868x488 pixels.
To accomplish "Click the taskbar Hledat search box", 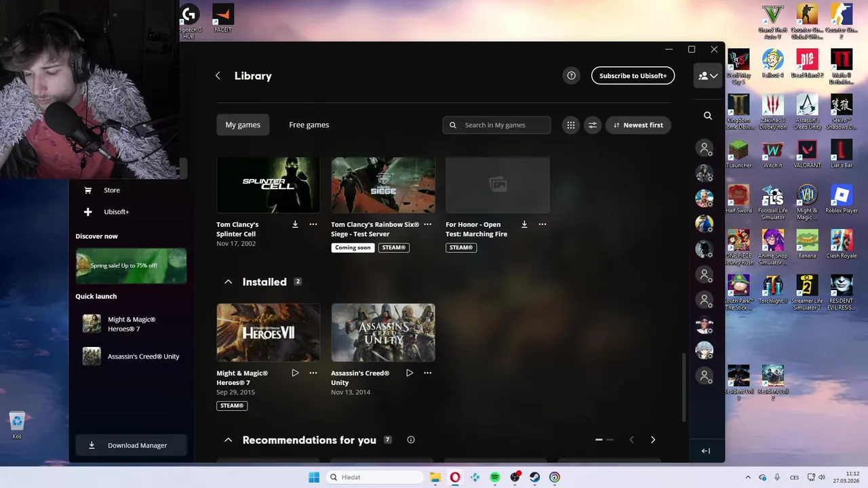I will click(x=374, y=477).
